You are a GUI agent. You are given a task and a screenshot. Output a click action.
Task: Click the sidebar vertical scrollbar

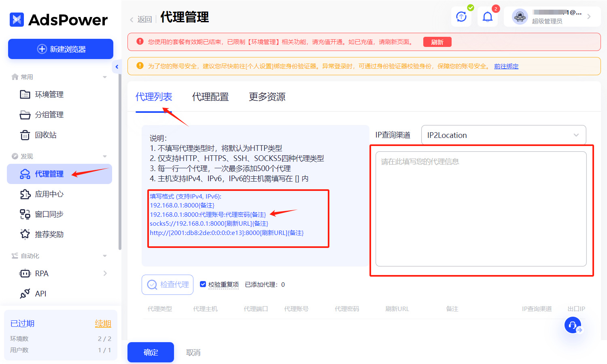(x=120, y=162)
